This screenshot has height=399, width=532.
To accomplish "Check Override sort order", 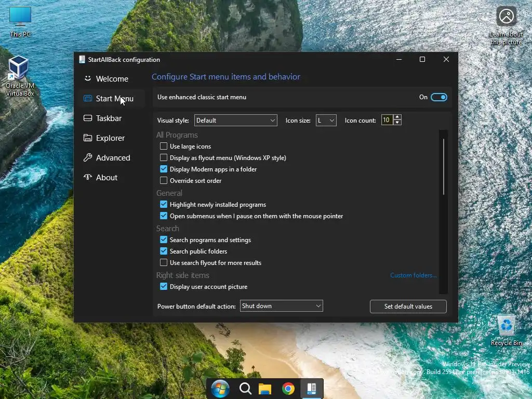I will coord(164,180).
